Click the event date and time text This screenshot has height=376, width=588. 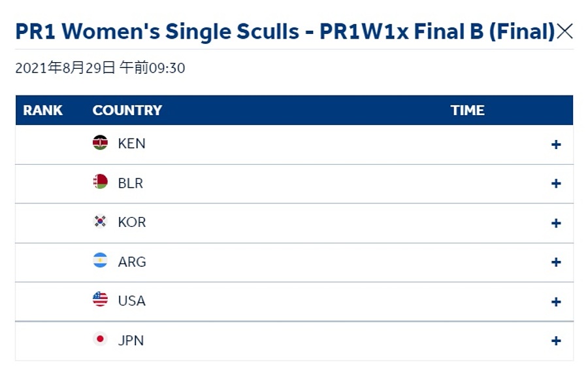[100, 68]
